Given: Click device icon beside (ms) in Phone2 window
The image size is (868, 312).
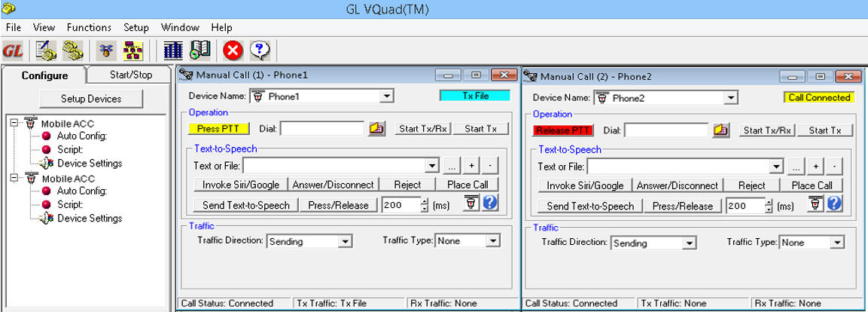Looking at the screenshot, I should click(815, 204).
